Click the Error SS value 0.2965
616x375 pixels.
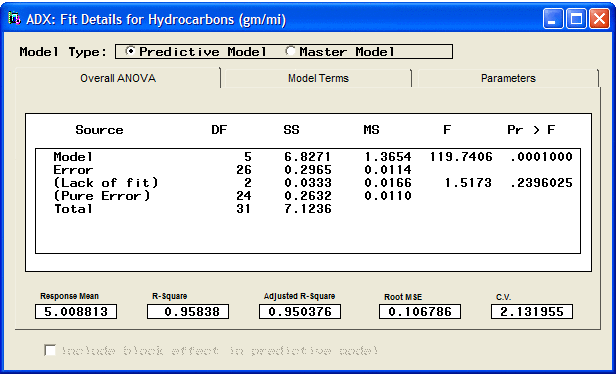[308, 170]
